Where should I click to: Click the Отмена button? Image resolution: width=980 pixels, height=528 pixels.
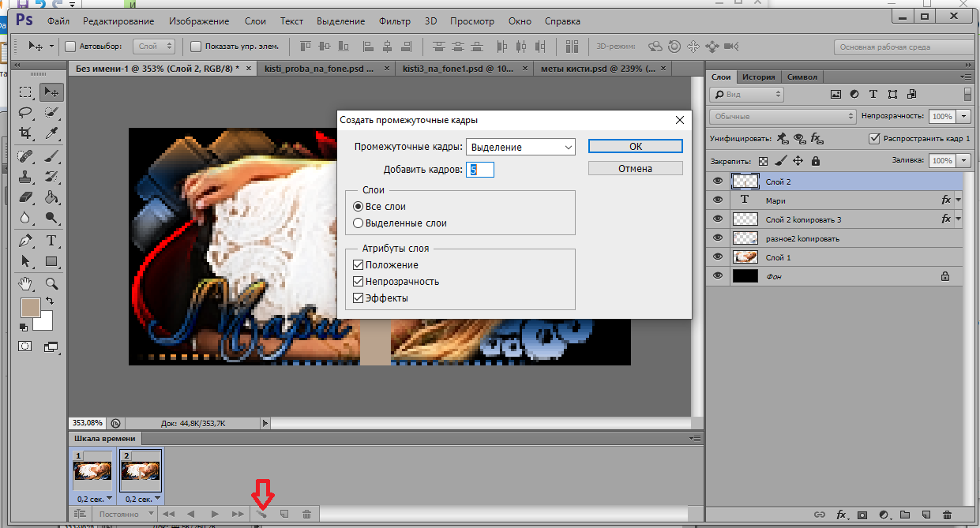[x=636, y=168]
